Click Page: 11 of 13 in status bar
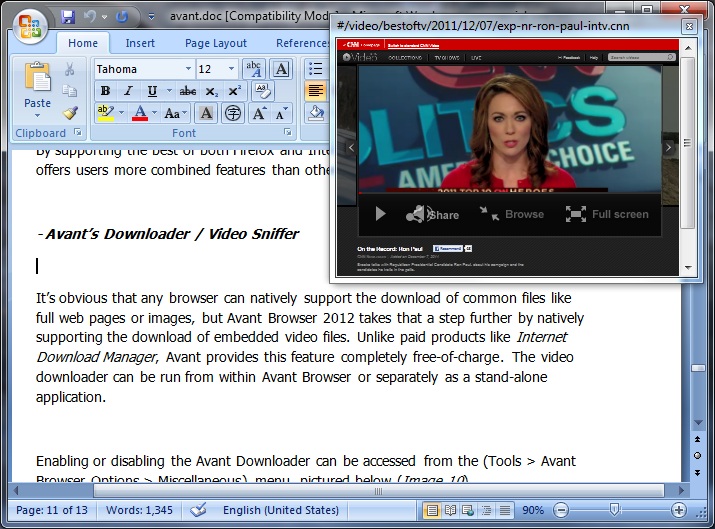715x529 pixels. tap(52, 510)
